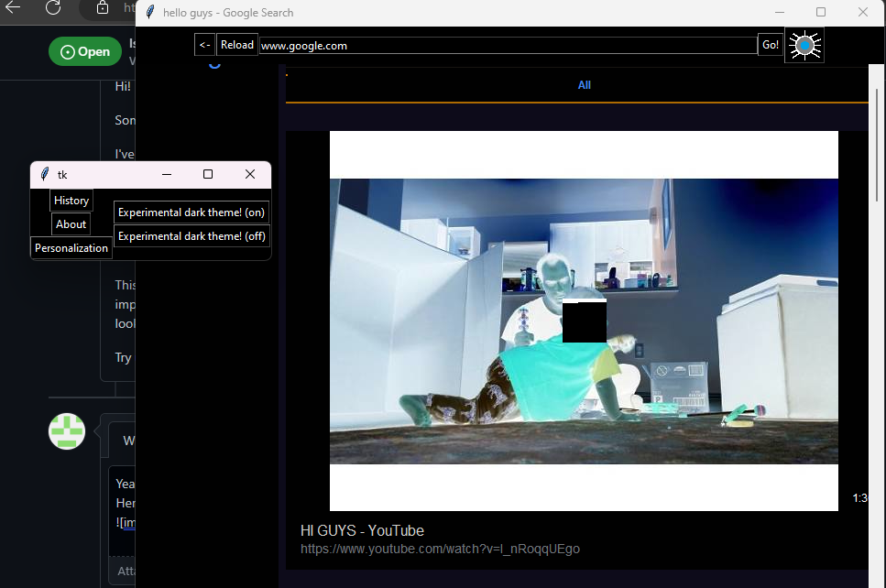Screen dimensions: 886x588
Task: Click the video thumbnail in search results
Action: coord(584,320)
